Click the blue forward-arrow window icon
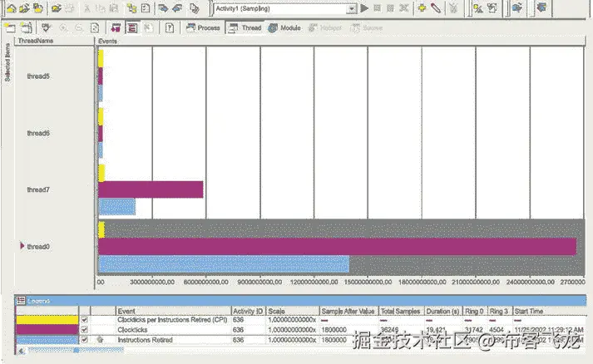 (163, 8)
